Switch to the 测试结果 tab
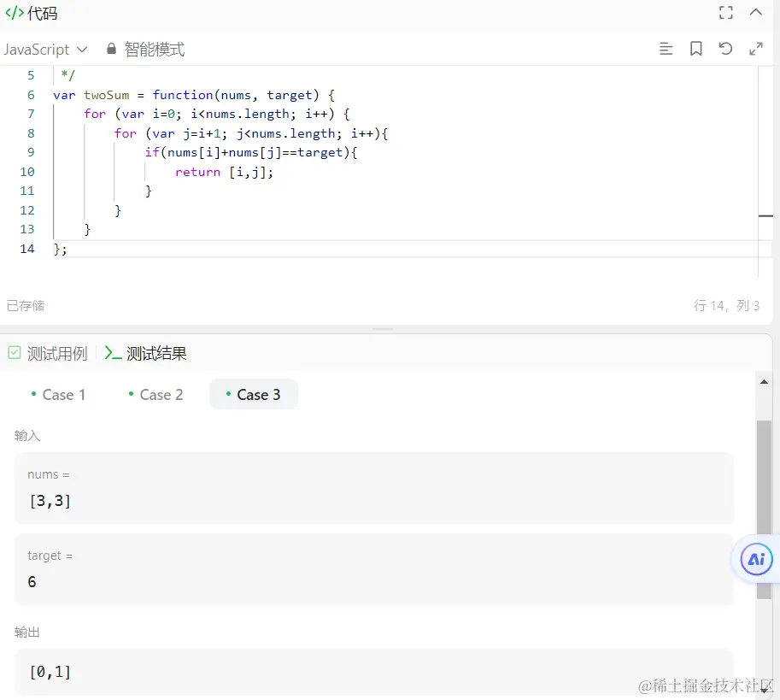 pos(156,353)
